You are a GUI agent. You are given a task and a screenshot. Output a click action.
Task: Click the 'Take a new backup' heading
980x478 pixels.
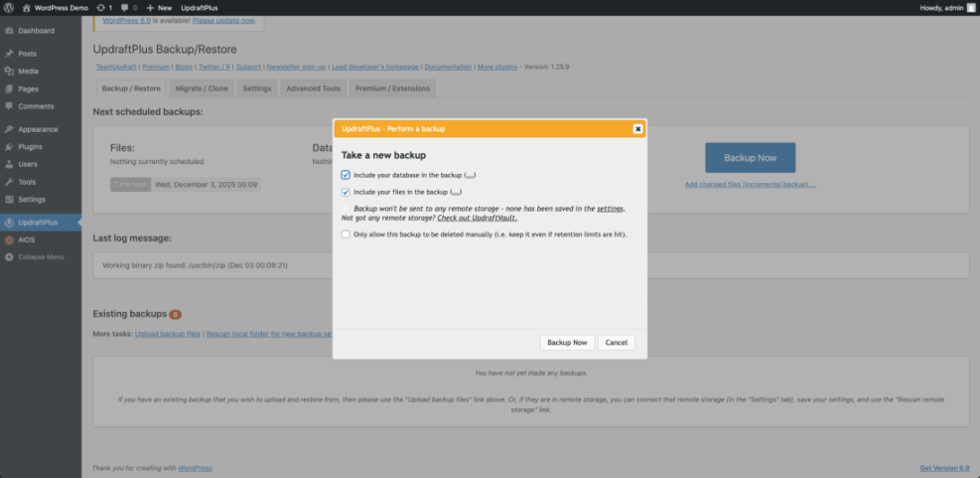click(x=383, y=155)
